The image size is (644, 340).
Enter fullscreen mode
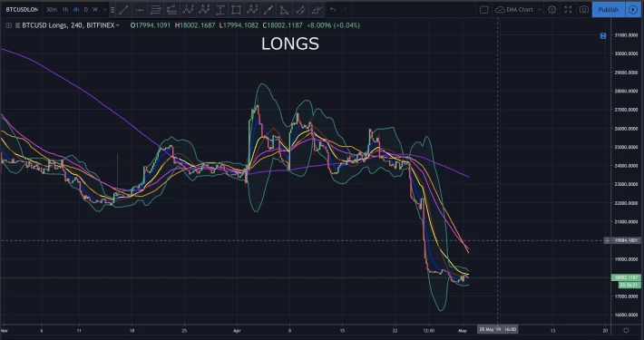568,9
